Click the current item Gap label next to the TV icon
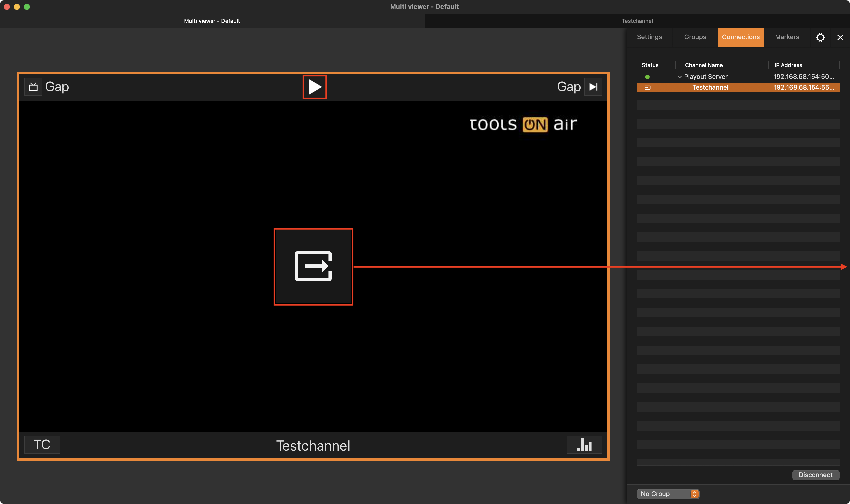The width and height of the screenshot is (850, 504). point(57,87)
